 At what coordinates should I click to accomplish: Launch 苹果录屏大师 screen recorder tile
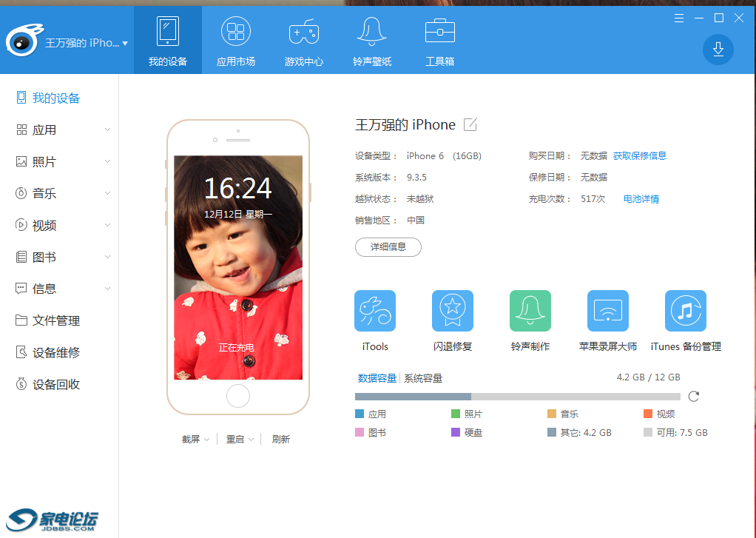(x=608, y=311)
